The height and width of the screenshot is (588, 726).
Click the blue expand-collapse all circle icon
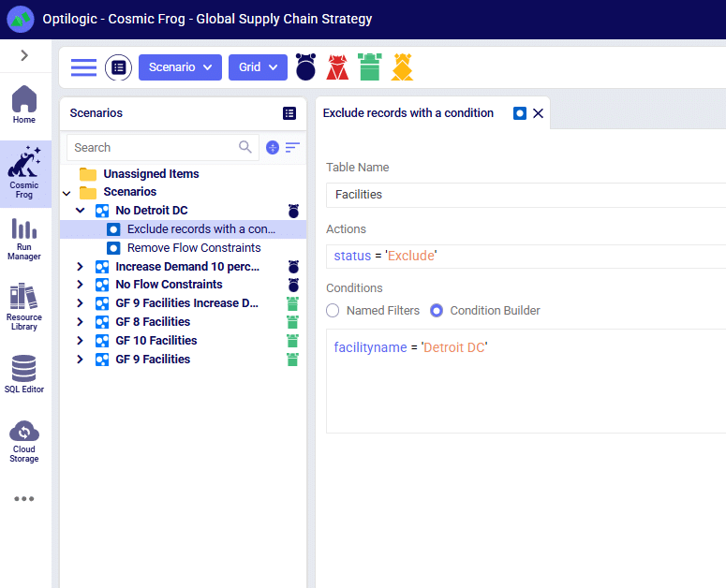273,148
